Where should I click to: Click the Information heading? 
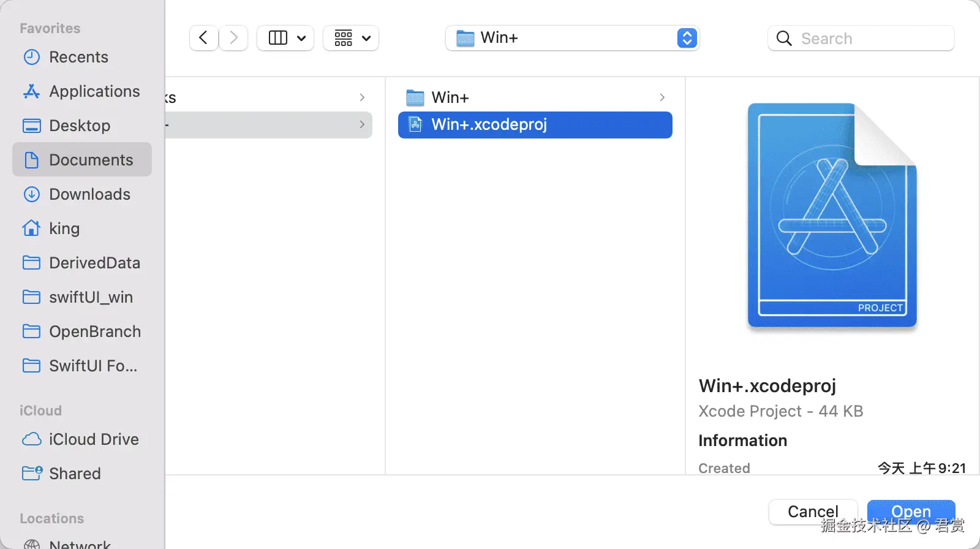coord(743,441)
